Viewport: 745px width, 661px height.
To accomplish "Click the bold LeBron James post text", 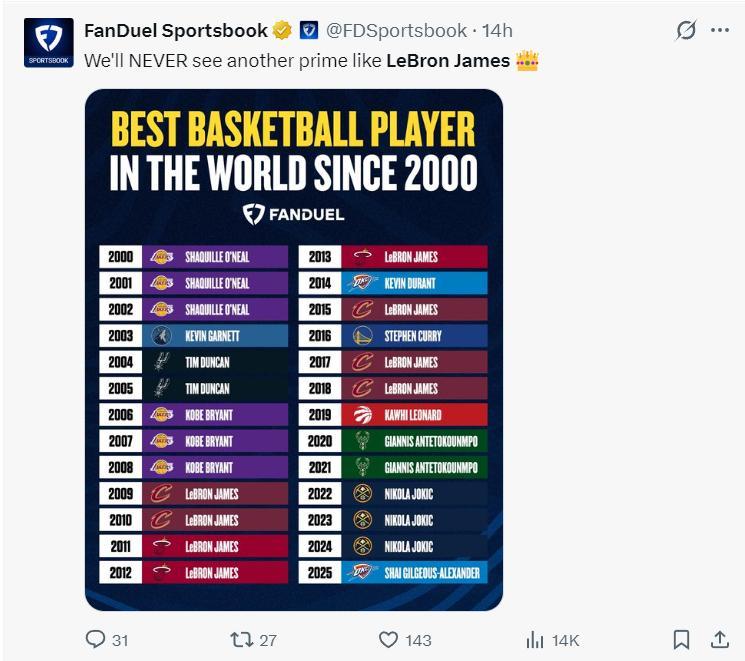I will (x=447, y=61).
